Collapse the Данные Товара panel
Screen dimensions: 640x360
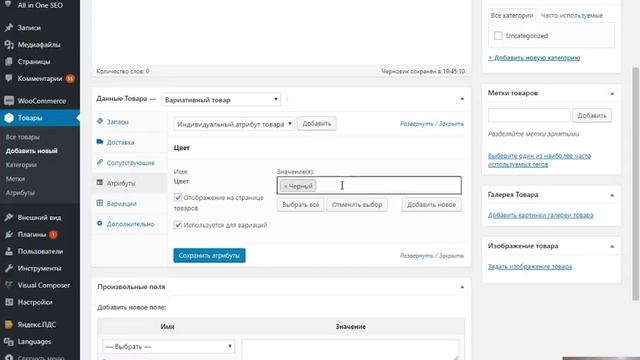click(x=462, y=99)
